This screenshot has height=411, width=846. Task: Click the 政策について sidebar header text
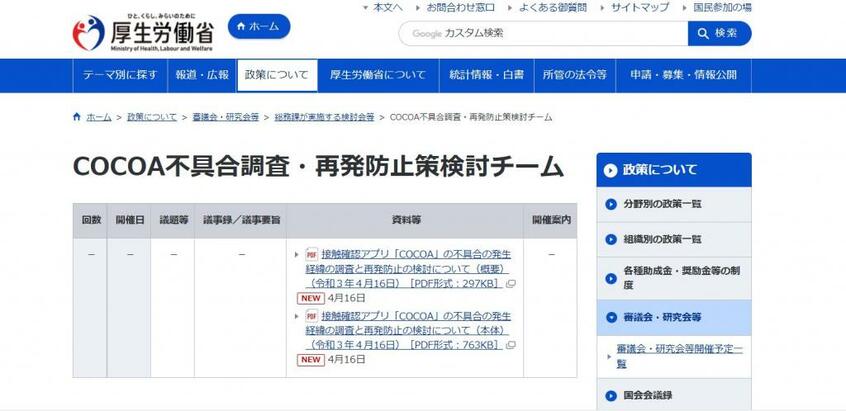coord(660,170)
